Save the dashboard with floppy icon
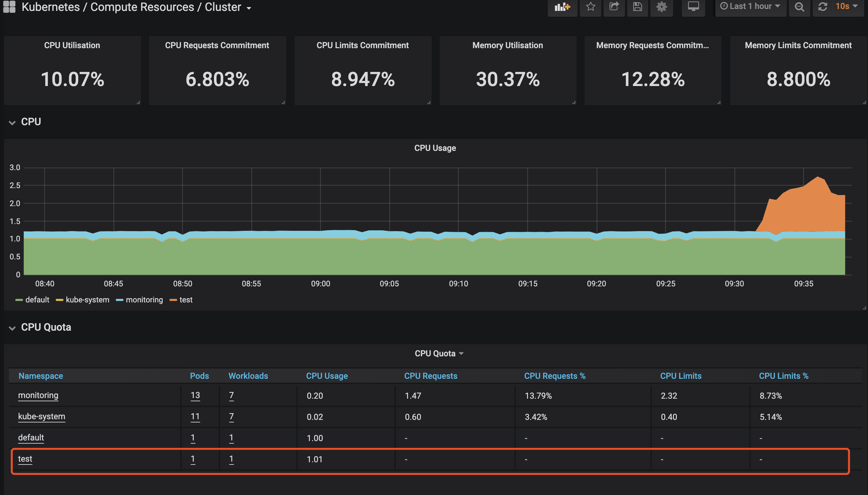868x495 pixels. pyautogui.click(x=637, y=7)
